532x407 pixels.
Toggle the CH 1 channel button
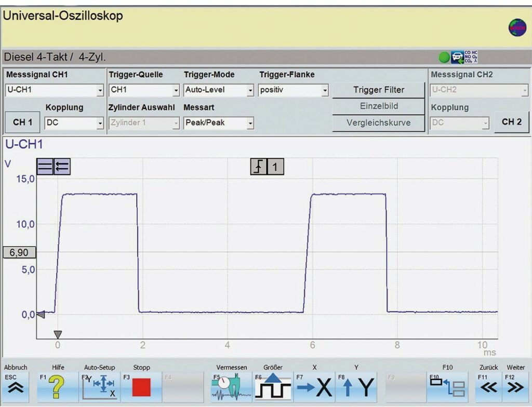point(22,123)
